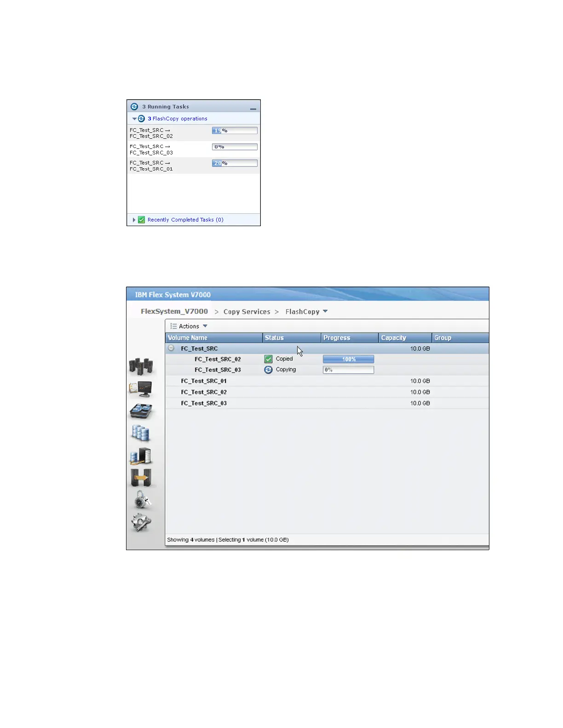Open the Access padlock sidebar icon
The image size is (563, 728).
coord(142,500)
